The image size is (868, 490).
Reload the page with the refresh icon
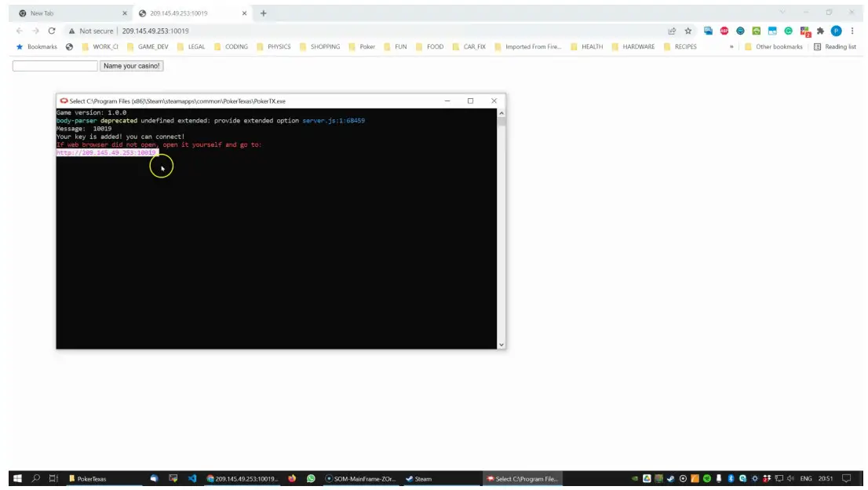tap(52, 31)
